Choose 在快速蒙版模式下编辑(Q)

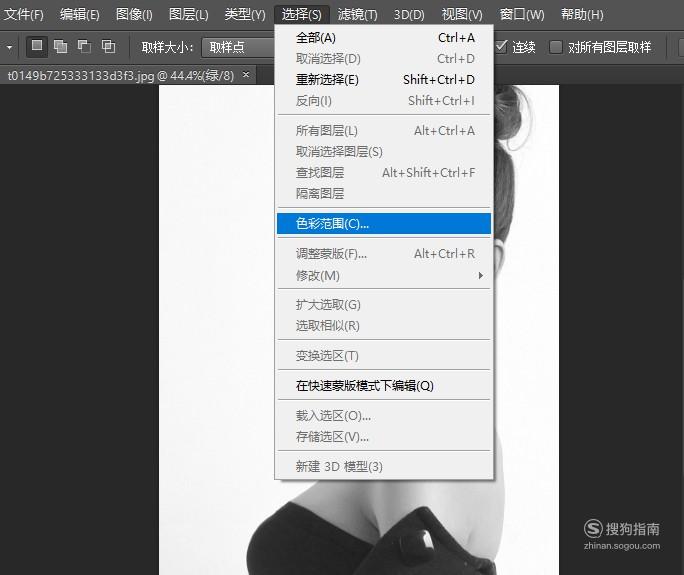(384, 386)
